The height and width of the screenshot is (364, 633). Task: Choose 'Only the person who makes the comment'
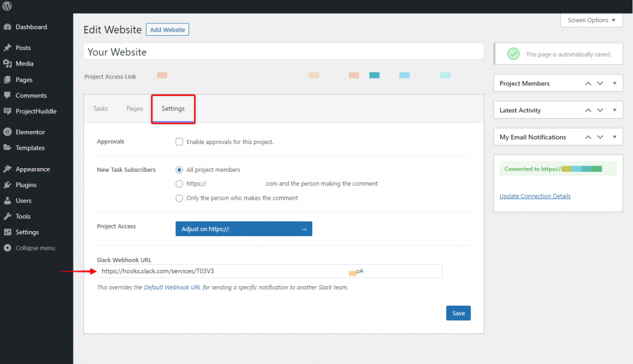click(x=179, y=198)
